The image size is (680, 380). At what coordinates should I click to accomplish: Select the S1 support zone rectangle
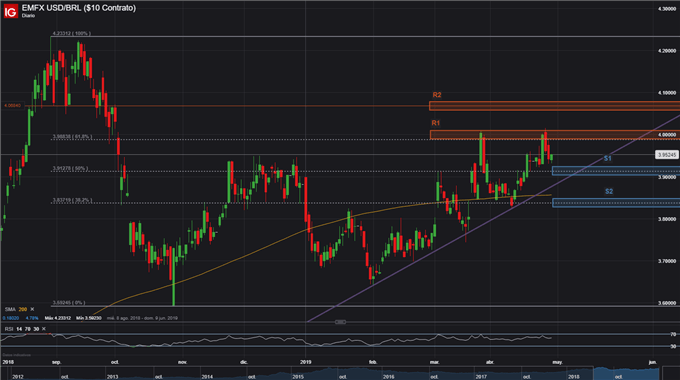tap(616, 171)
